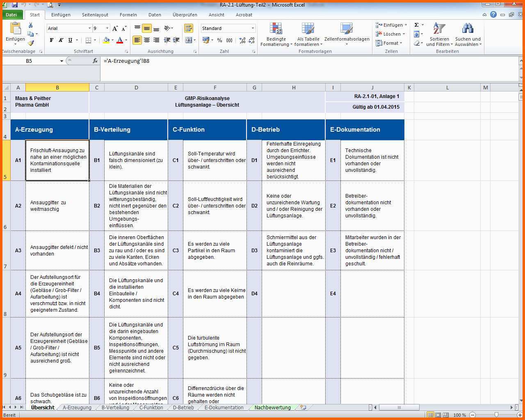525x420 pixels.
Task: Switch to page layout view button
Action: click(x=438, y=415)
